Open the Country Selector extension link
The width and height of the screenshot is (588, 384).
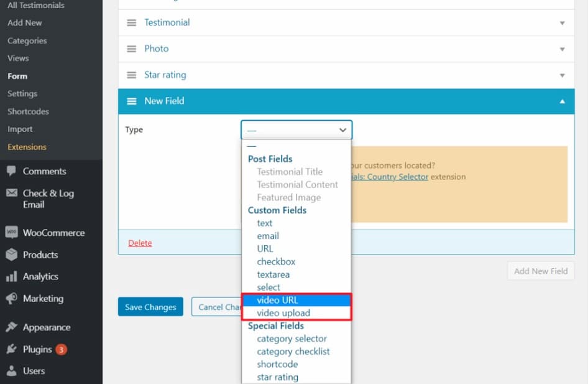[x=390, y=177]
